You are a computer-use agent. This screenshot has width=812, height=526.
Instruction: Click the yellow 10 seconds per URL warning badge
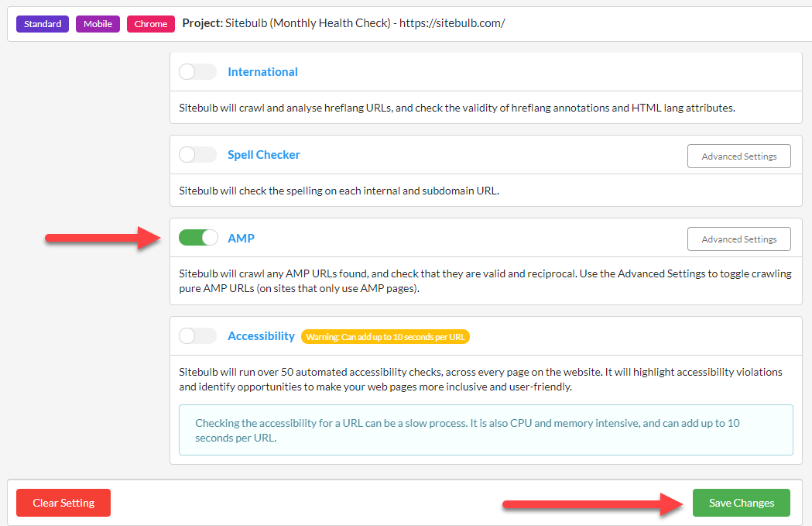pyautogui.click(x=385, y=337)
